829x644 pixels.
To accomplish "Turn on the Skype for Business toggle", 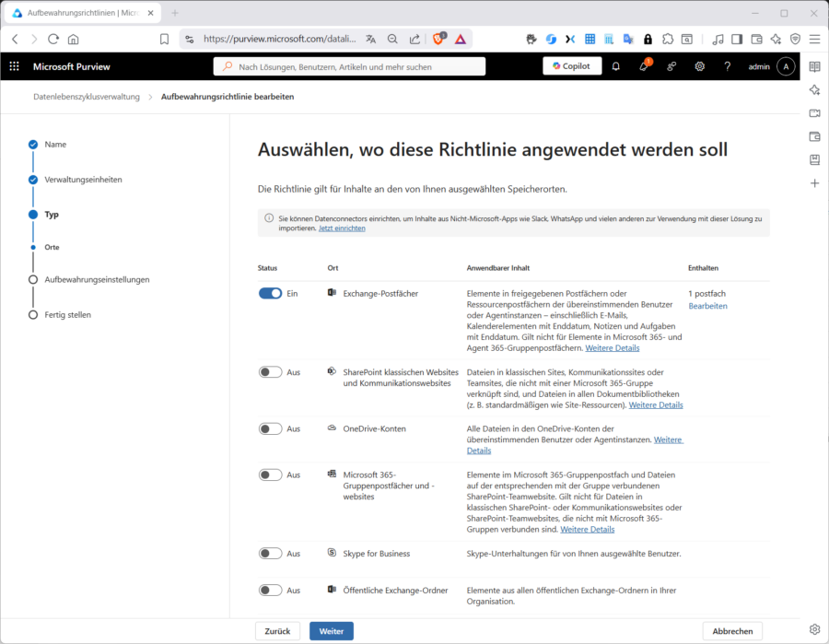I will pos(271,553).
